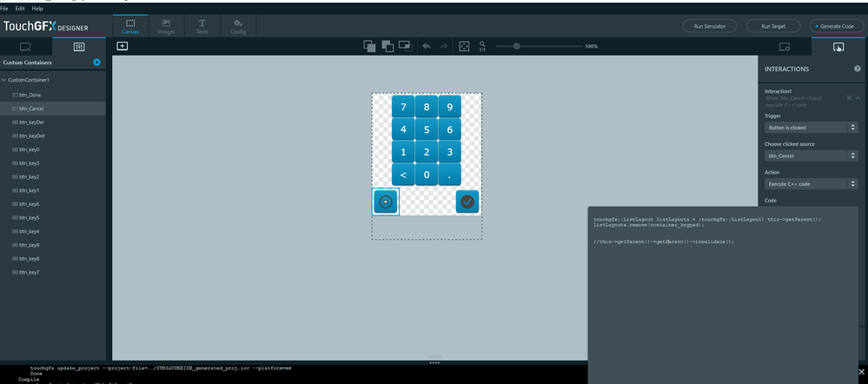
Task: Switch to the Config tab
Action: (x=238, y=27)
